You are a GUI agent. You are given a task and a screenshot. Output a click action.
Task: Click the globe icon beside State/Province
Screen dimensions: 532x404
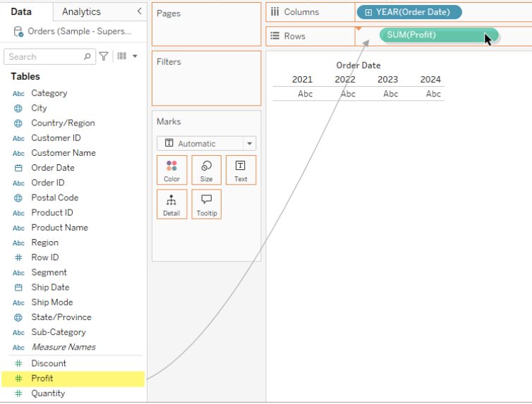click(x=18, y=317)
